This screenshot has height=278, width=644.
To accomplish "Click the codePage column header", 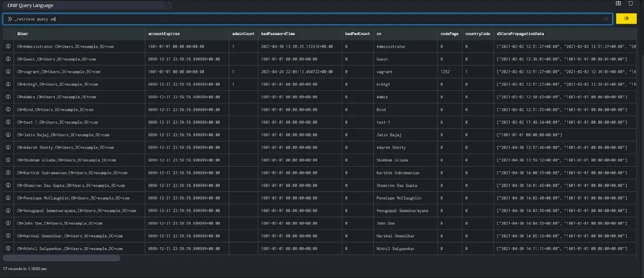I will tap(449, 34).
